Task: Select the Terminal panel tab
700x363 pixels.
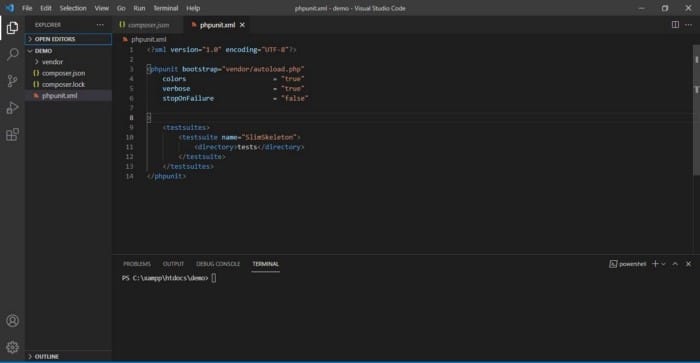Action: pyautogui.click(x=265, y=264)
